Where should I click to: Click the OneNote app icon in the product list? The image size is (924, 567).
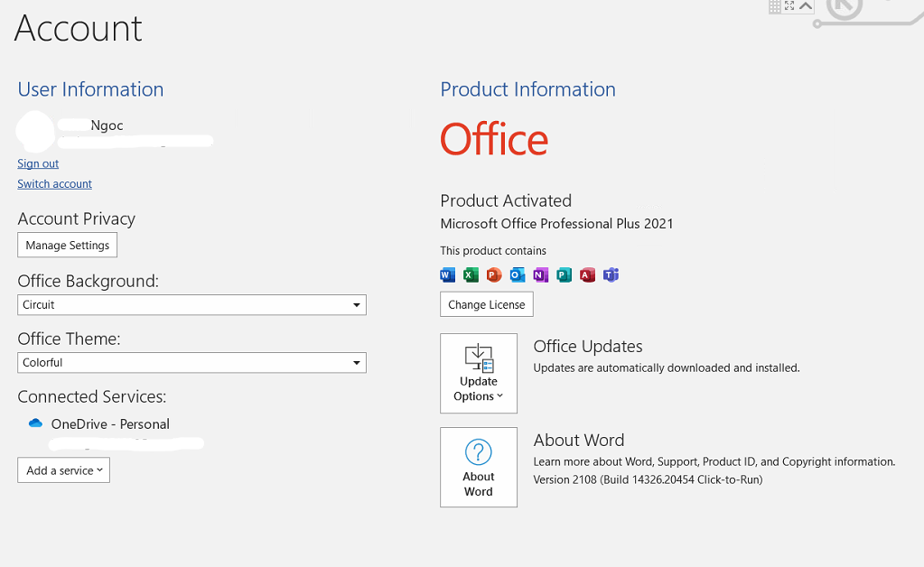pos(540,275)
